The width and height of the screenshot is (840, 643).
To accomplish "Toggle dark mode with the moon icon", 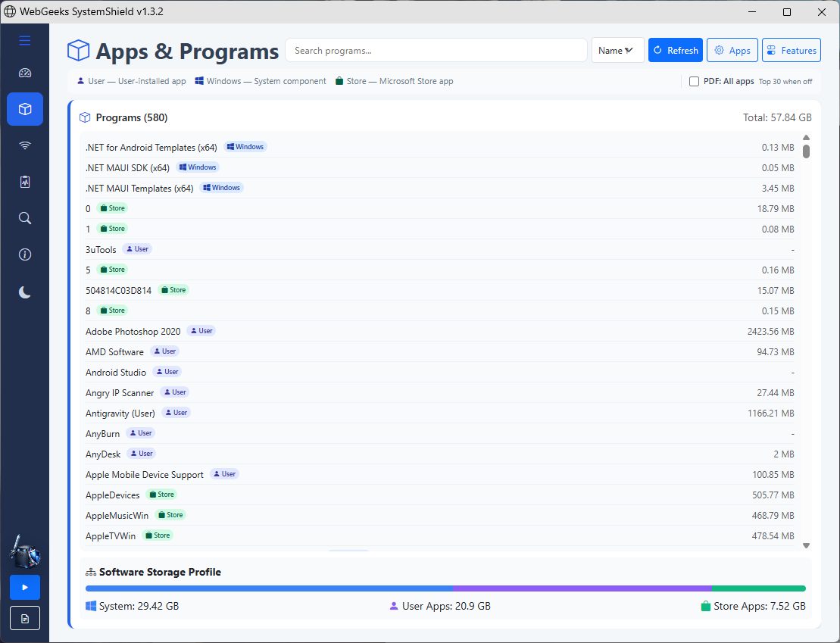I will (25, 292).
